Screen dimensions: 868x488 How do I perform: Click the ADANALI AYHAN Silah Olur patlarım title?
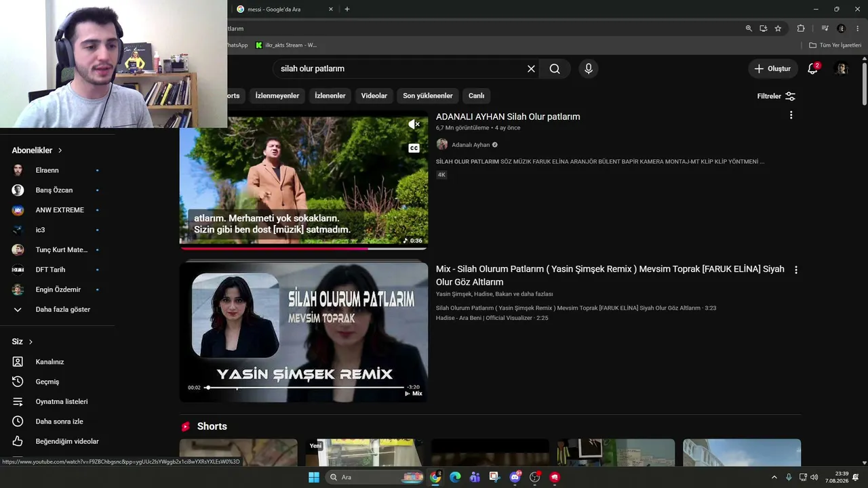508,117
